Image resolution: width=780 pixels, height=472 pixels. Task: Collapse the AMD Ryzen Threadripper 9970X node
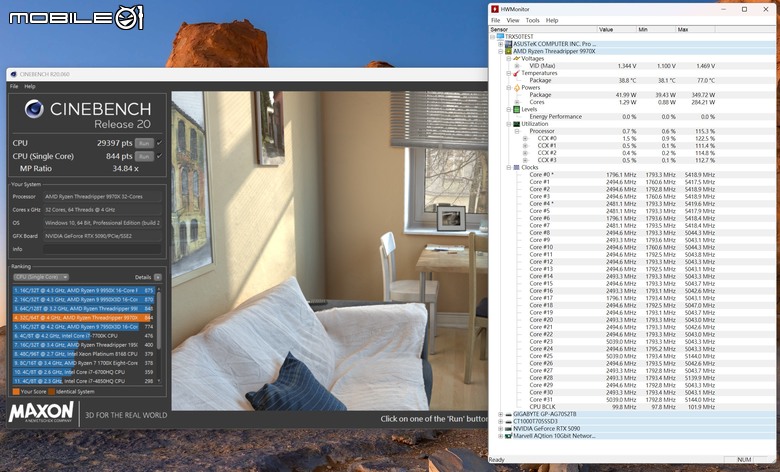[500, 51]
